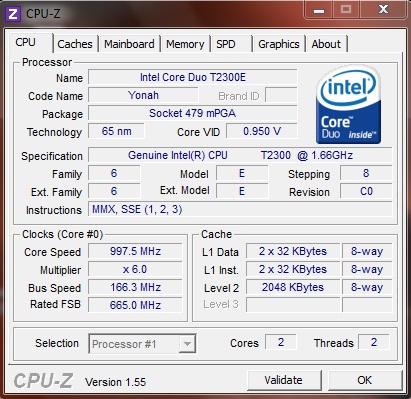Click the OK button
This screenshot has height=399, width=411.
[x=364, y=380]
